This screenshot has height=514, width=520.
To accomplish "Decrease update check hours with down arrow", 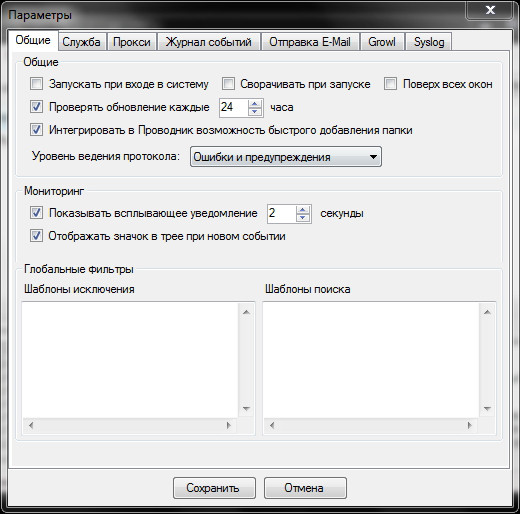I will pyautogui.click(x=255, y=111).
